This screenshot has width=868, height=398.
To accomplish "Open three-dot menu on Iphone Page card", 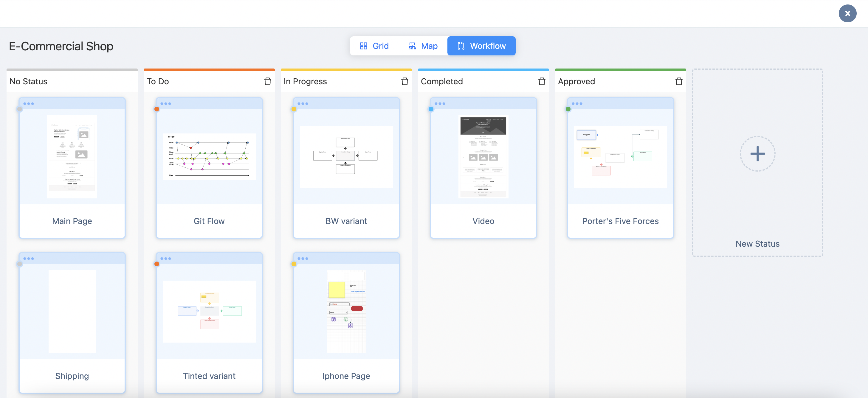I will tap(303, 259).
